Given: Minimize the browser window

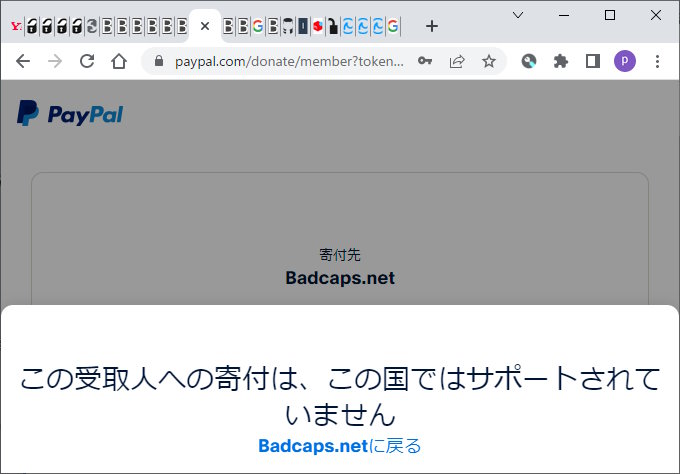Looking at the screenshot, I should pyautogui.click(x=564, y=15).
